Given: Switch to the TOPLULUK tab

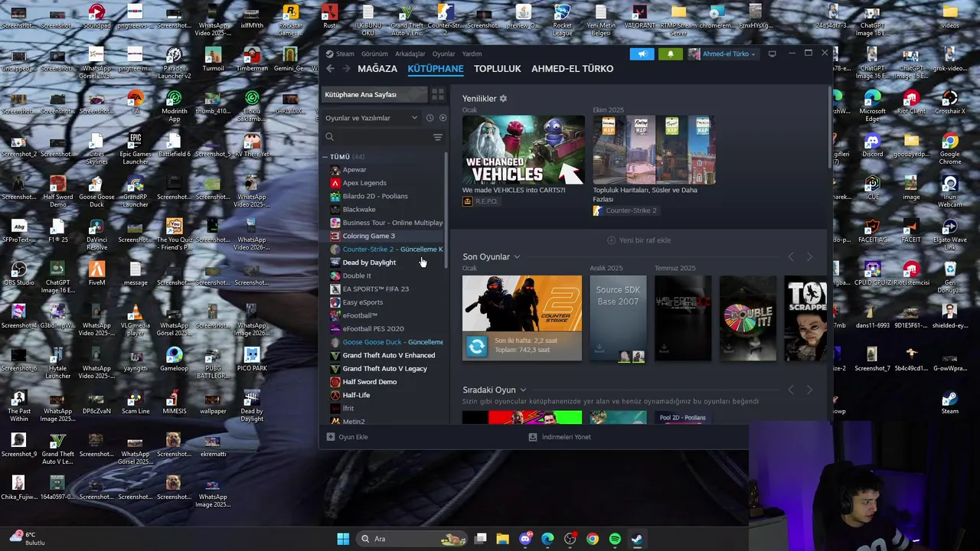Looking at the screenshot, I should coord(498,68).
